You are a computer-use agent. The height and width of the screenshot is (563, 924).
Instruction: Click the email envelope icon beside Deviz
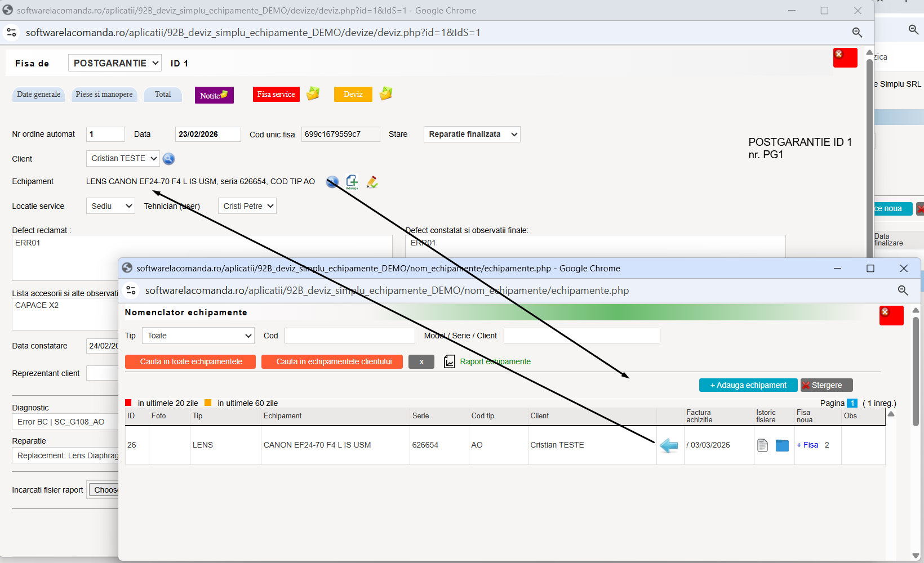[x=386, y=93]
